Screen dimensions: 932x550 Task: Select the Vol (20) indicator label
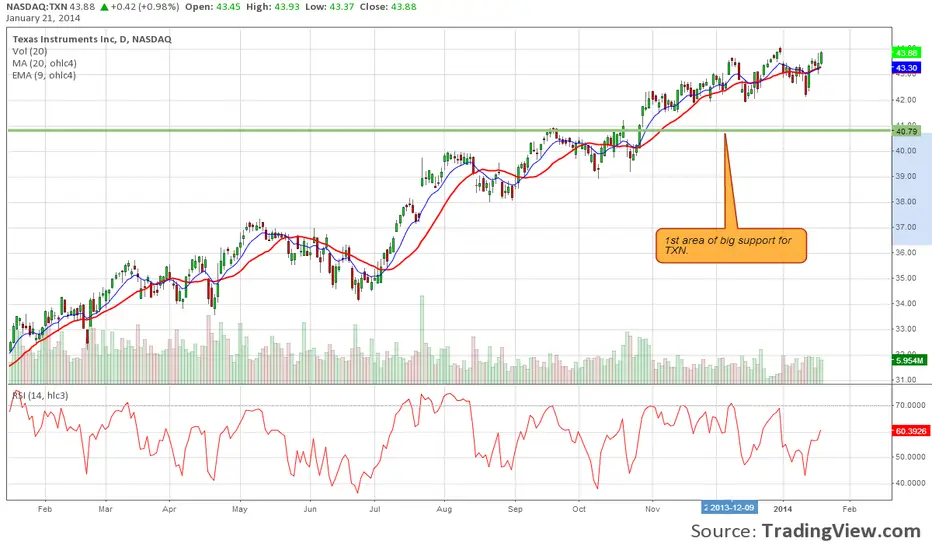point(30,51)
